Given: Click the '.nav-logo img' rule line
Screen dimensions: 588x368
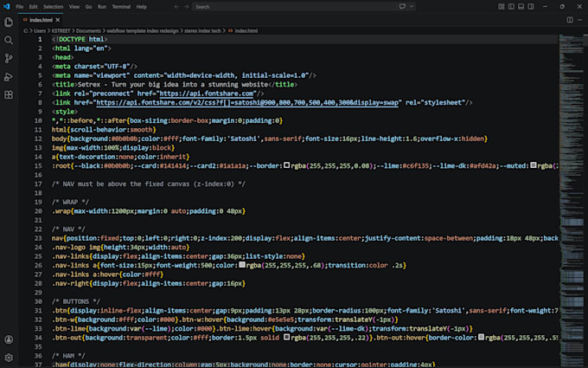Looking at the screenshot, I should click(x=120, y=247).
